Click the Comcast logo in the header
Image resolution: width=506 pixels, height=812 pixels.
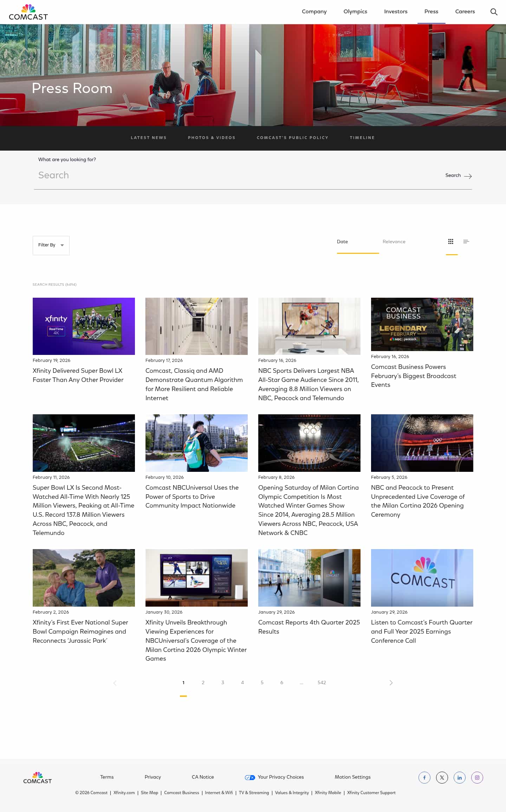click(28, 12)
